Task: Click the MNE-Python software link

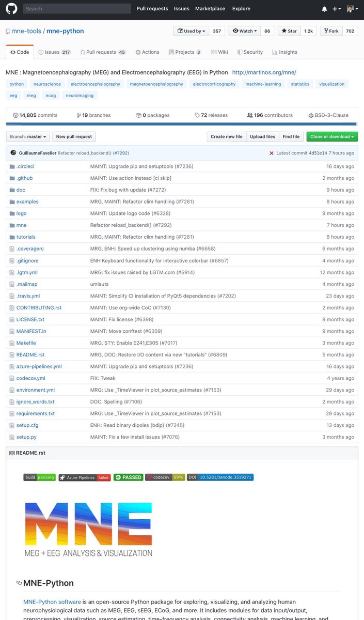Action: coord(52,602)
